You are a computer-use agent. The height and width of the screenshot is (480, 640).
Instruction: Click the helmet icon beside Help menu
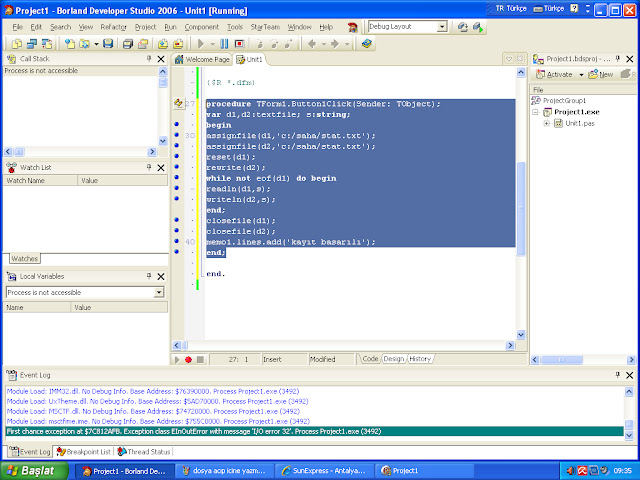353,27
